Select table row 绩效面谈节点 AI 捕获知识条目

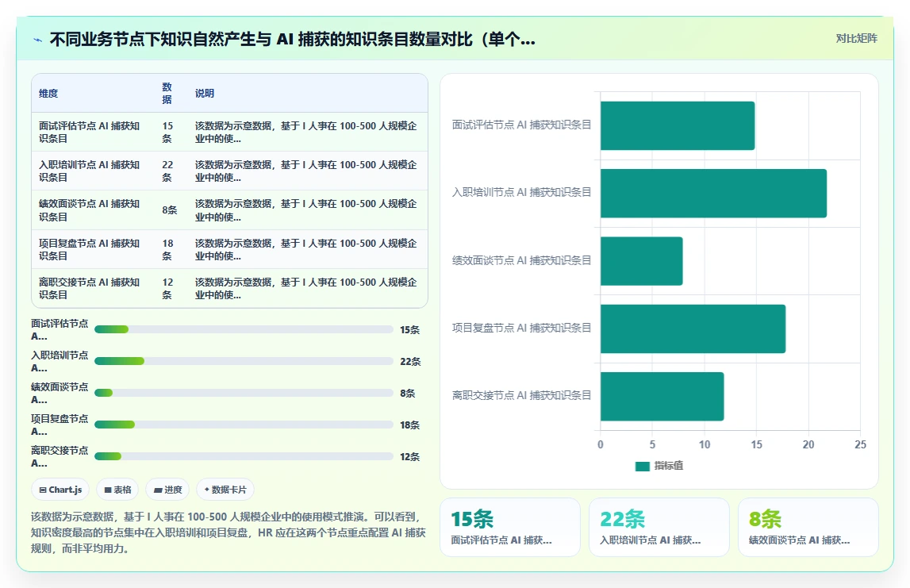pyautogui.click(x=229, y=210)
